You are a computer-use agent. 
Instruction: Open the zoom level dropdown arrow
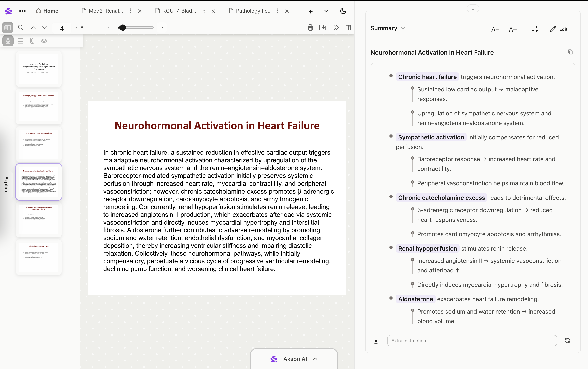point(162,28)
